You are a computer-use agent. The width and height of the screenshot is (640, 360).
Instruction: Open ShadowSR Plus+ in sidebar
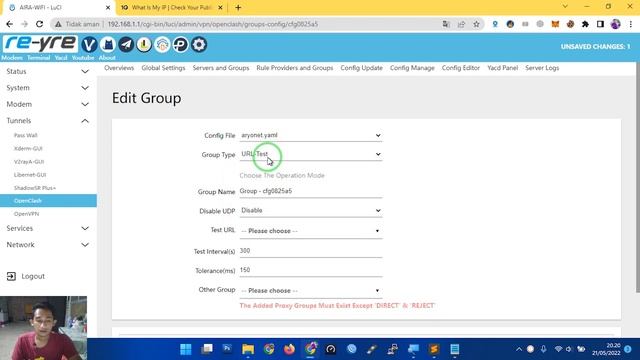pos(35,188)
